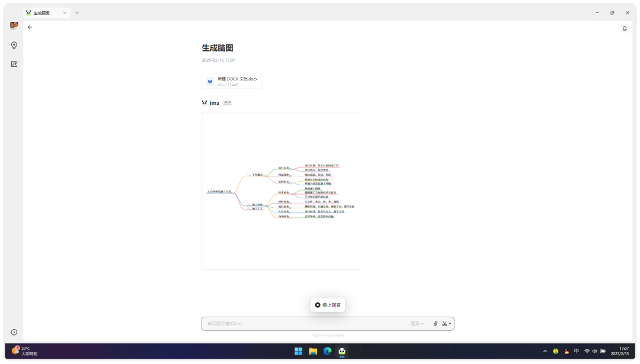This screenshot has height=364, width=640.
Task: Open the user avatar in the sidebar
Action: click(x=14, y=26)
